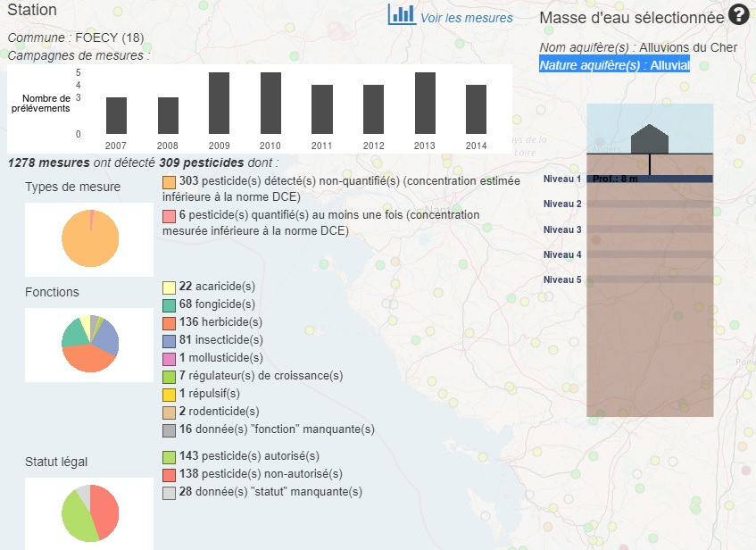756x550 pixels.
Task: Select the highlighted Nature aquifère(s) Alluvial text
Action: (x=614, y=65)
